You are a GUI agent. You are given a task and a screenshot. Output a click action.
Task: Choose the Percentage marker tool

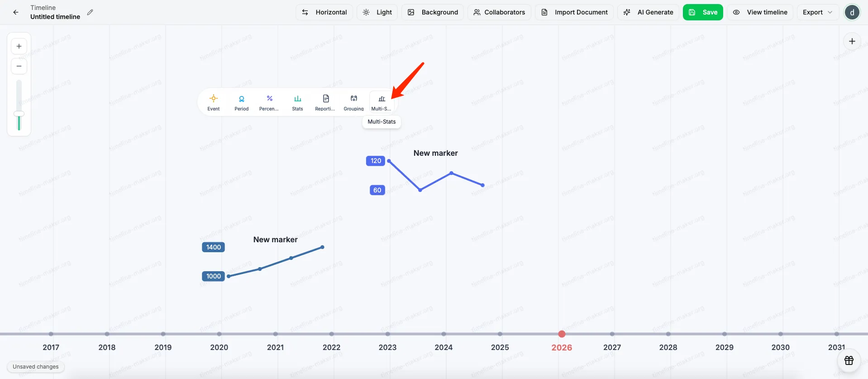click(x=269, y=102)
